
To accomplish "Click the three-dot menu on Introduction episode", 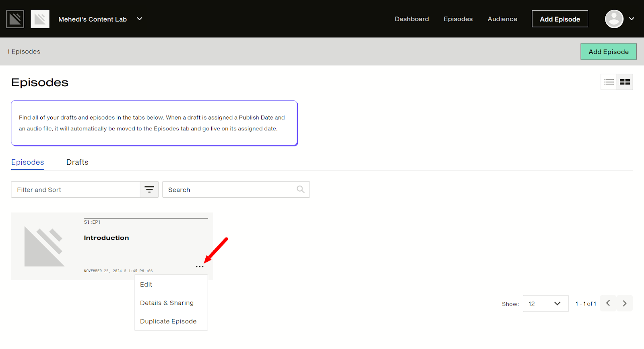I will (x=200, y=266).
